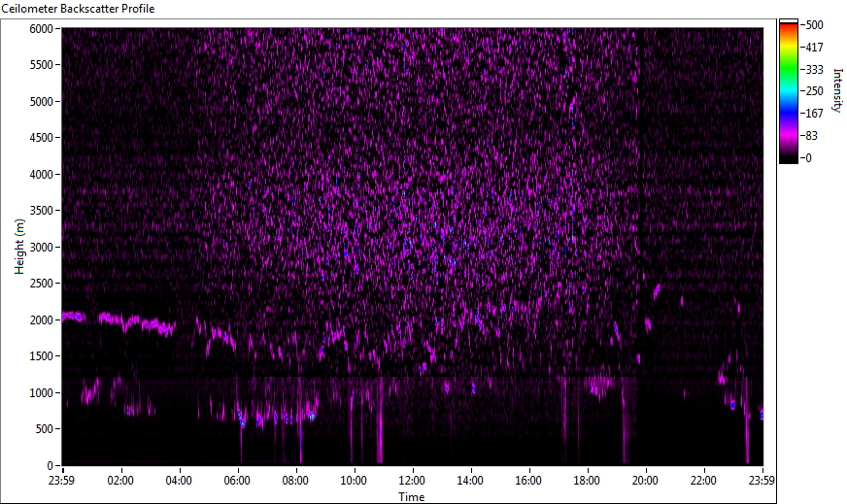The width and height of the screenshot is (847, 504).
Task: Click the cloud streak near 20:20 at 2400 m
Action: pos(657,291)
